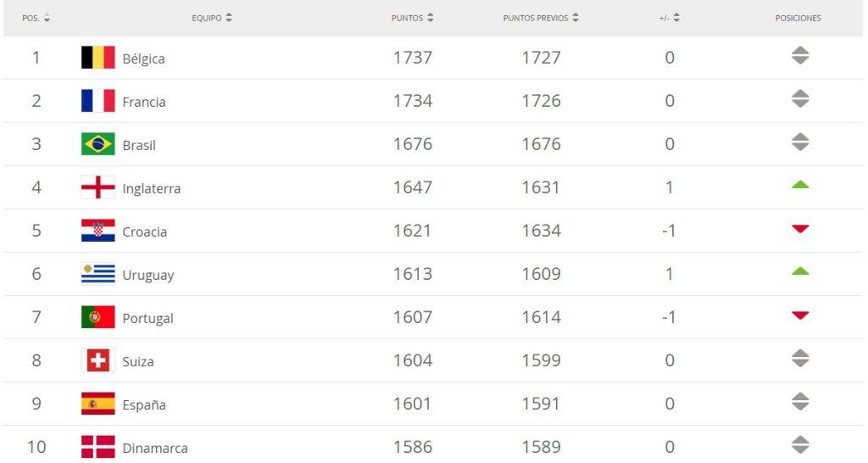This screenshot has width=868, height=463.
Task: Click the Croatia flag icon
Action: (x=97, y=231)
